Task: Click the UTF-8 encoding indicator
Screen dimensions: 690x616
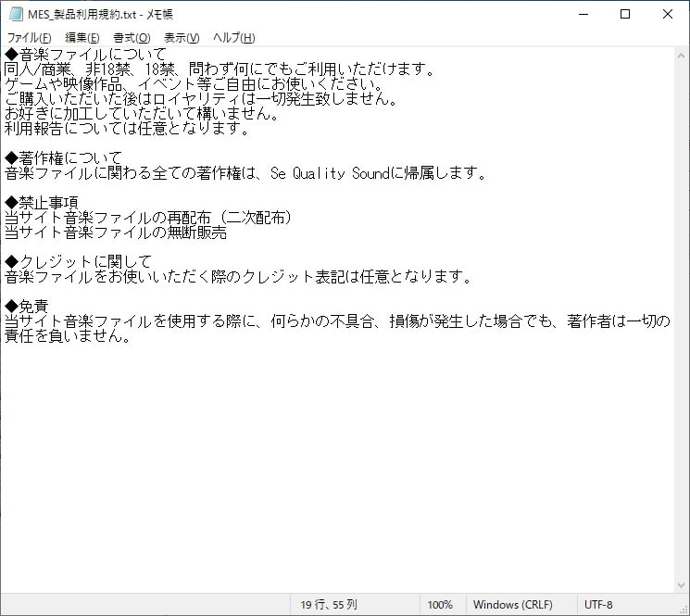Action: click(597, 605)
